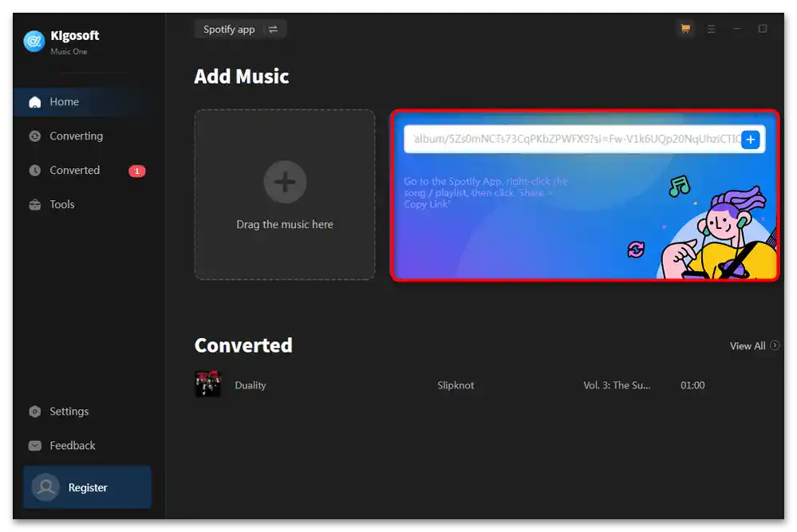797x532 pixels.
Task: Maximize the window
Action: (763, 29)
